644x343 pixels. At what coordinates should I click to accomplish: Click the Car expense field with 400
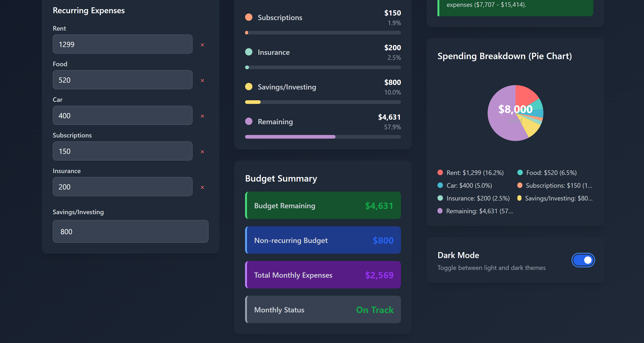[123, 116]
